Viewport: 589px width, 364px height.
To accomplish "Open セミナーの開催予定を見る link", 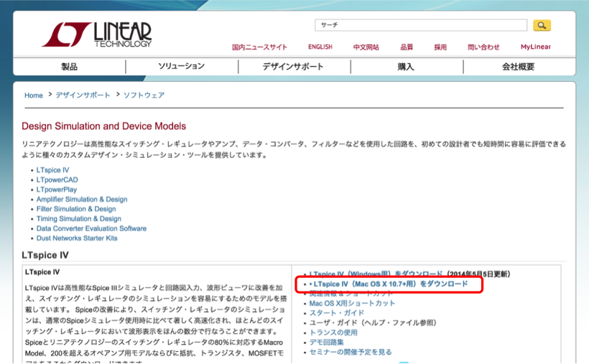I will pos(351,352).
